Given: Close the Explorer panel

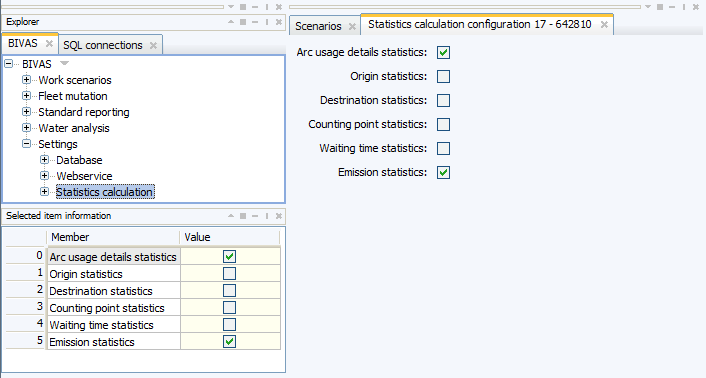Looking at the screenshot, I should [279, 22].
